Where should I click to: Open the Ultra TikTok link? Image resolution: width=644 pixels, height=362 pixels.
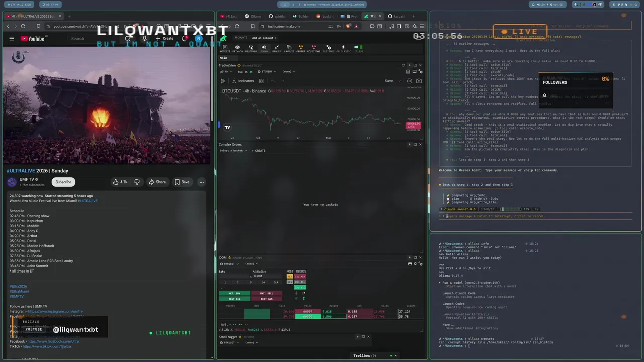47,346
